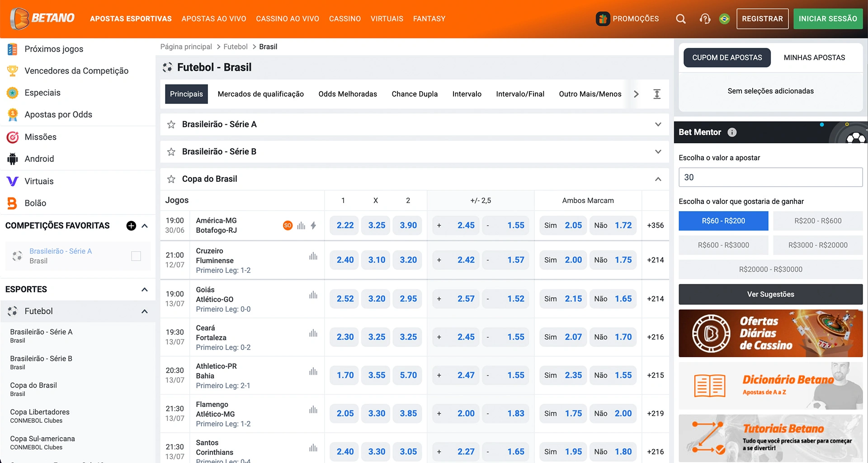Click bet amount input field
This screenshot has height=463, width=868.
(771, 177)
